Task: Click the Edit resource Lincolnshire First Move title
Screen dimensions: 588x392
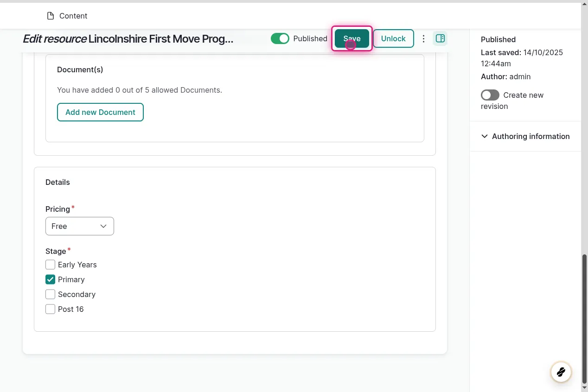Action: (x=128, y=39)
